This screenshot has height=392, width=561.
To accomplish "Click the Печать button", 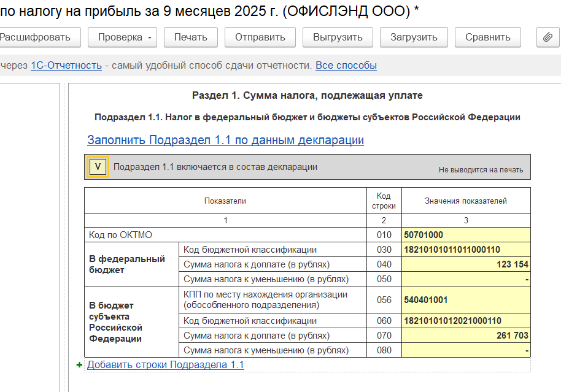I will coord(191,37).
